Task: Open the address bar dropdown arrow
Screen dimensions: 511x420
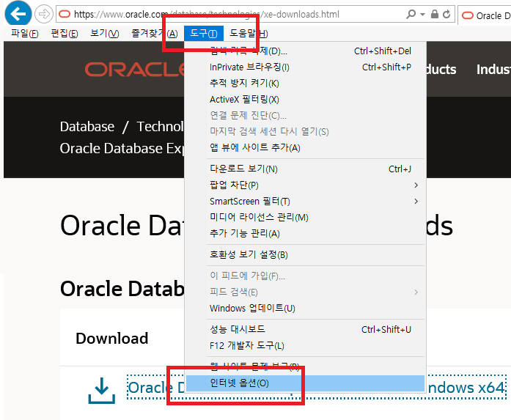Action: coord(423,15)
